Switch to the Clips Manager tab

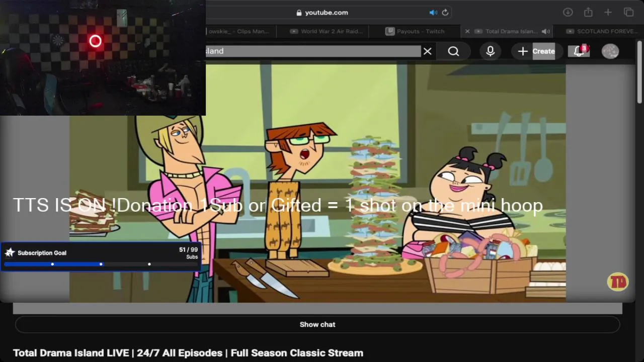[242, 31]
